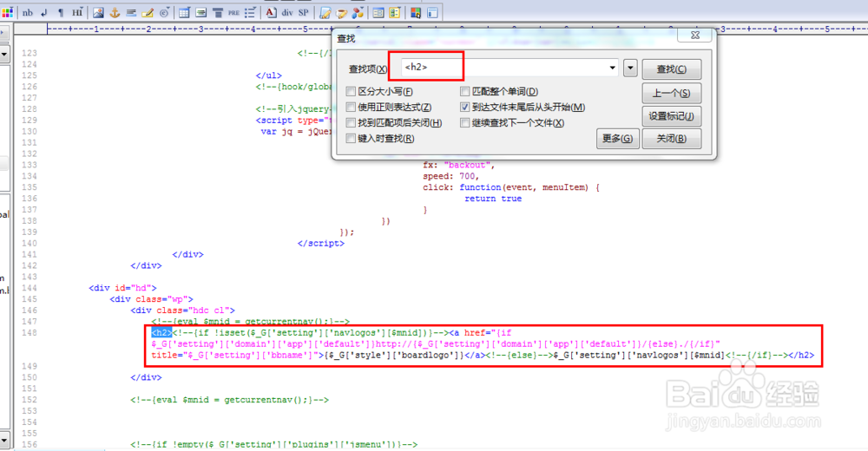Image resolution: width=868 pixels, height=451 pixels.
Task: Click the 关闭(B) close button
Action: click(x=672, y=139)
